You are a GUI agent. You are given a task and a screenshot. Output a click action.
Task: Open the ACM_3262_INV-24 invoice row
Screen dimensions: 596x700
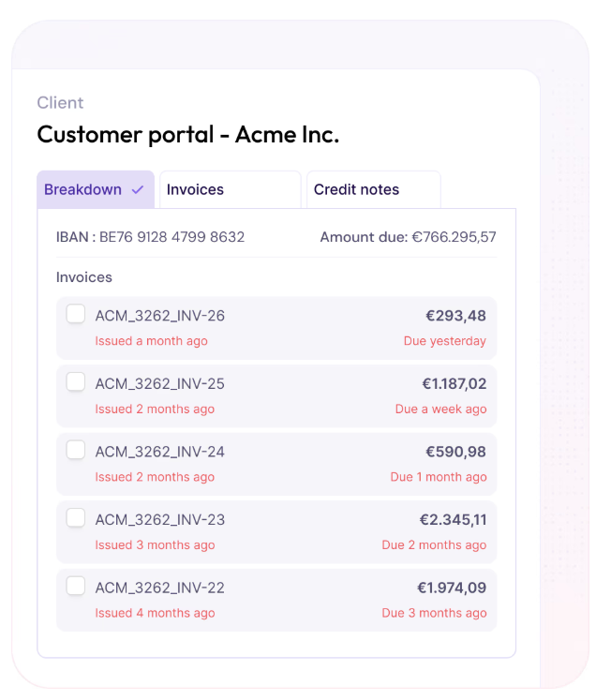click(x=160, y=452)
